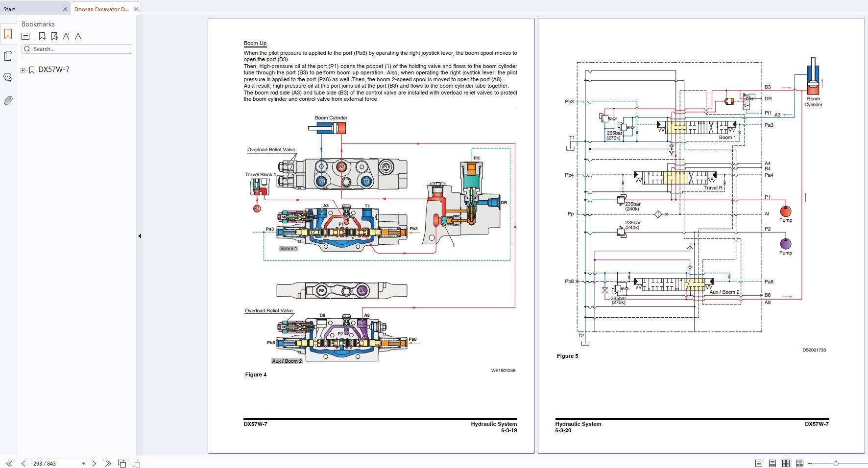Increase bookmark text size icon
The width and height of the screenshot is (868, 468).
66,36
